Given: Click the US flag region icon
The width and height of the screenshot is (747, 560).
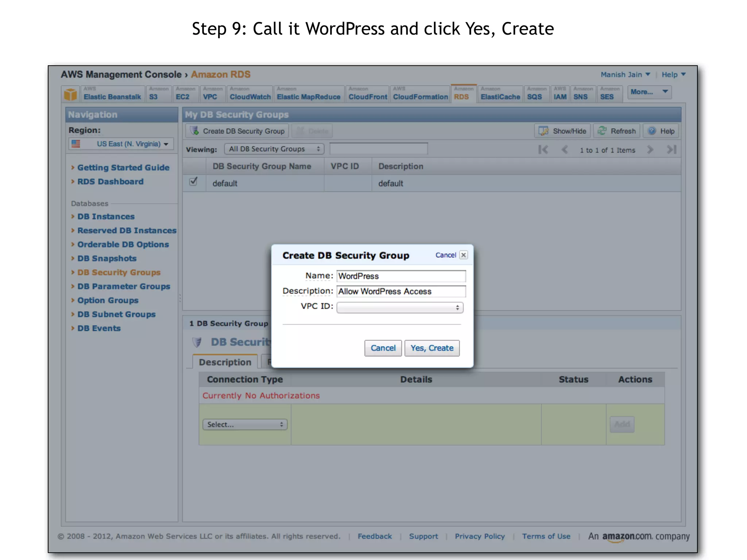Looking at the screenshot, I should coord(76,144).
